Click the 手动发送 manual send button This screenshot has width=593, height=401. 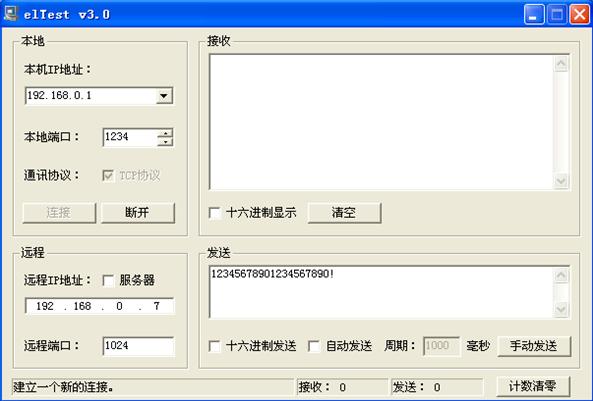pos(534,346)
